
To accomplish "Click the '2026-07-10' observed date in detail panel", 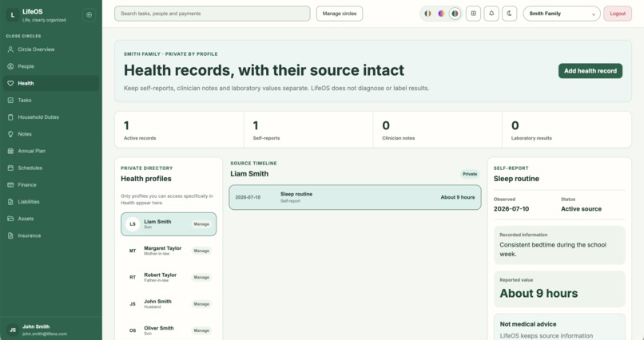I will pyautogui.click(x=511, y=209).
